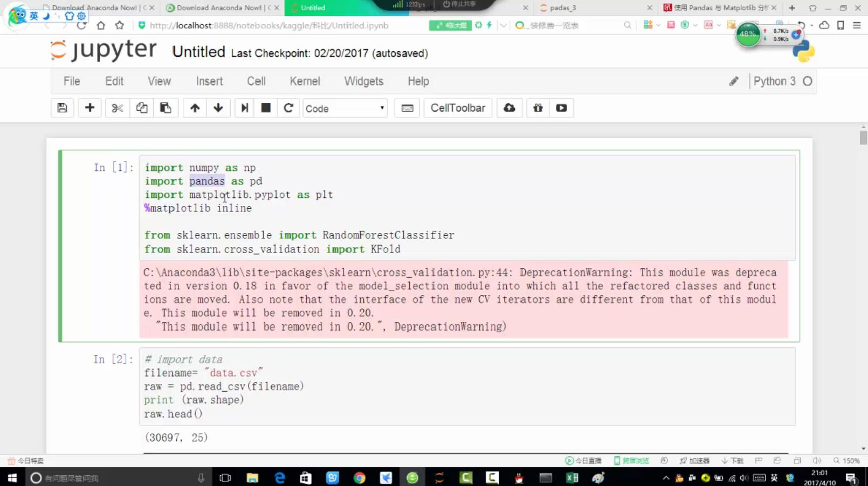868x486 pixels.
Task: Restart the kernel with circular arrow icon
Action: (288, 108)
